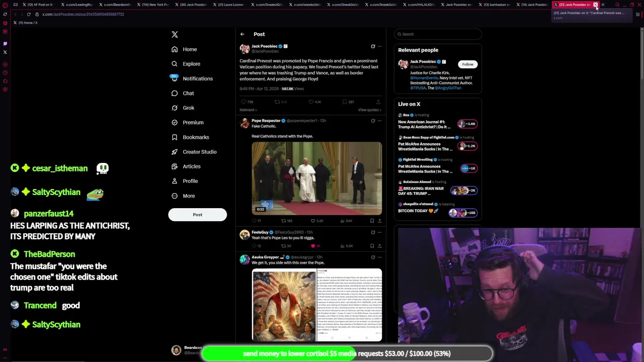The width and height of the screenshot is (644, 362).
Task: Share Jack Posobiec's main post
Action: pyautogui.click(x=378, y=102)
